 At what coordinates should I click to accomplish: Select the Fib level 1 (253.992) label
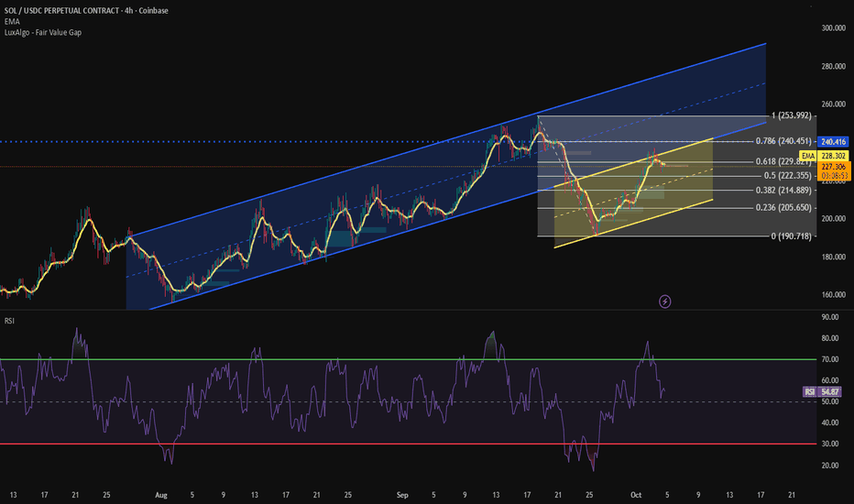pos(792,115)
